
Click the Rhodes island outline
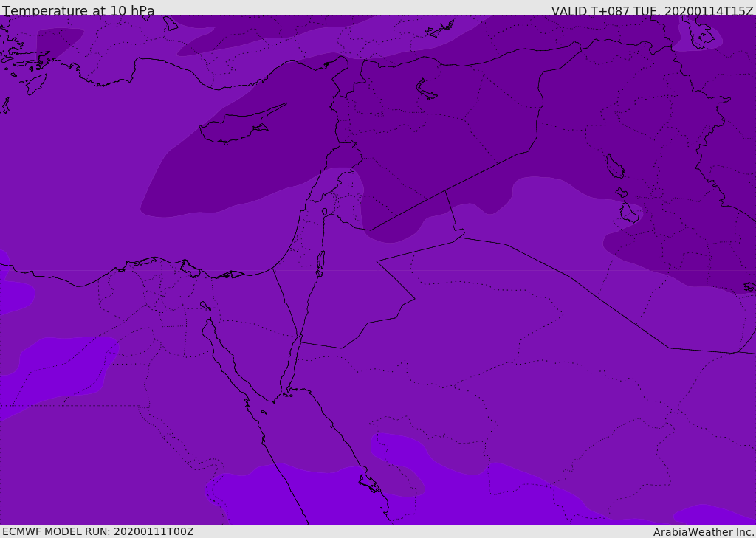click(x=36, y=84)
